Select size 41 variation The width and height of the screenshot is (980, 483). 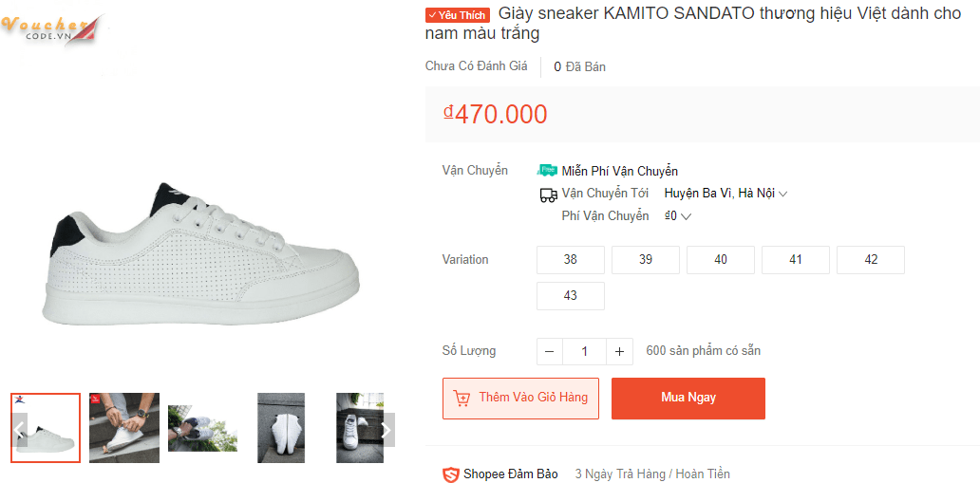click(x=796, y=260)
